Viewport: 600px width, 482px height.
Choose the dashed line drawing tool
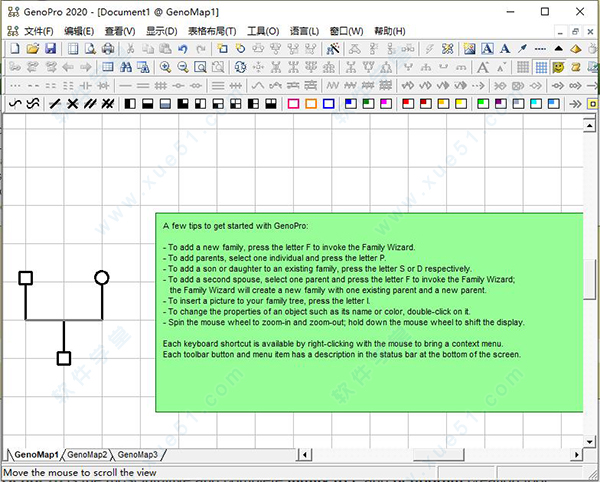click(540, 49)
